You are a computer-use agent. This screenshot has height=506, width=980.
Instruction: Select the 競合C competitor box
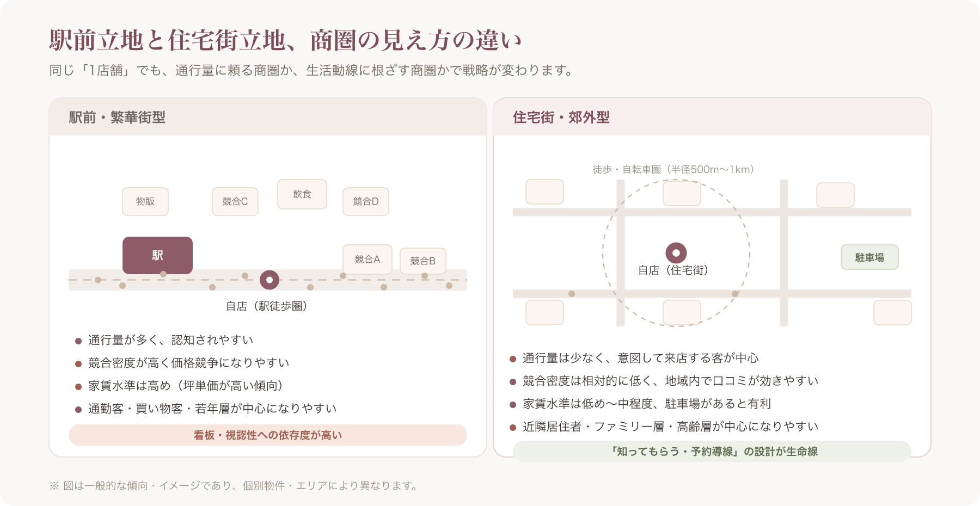(x=235, y=202)
